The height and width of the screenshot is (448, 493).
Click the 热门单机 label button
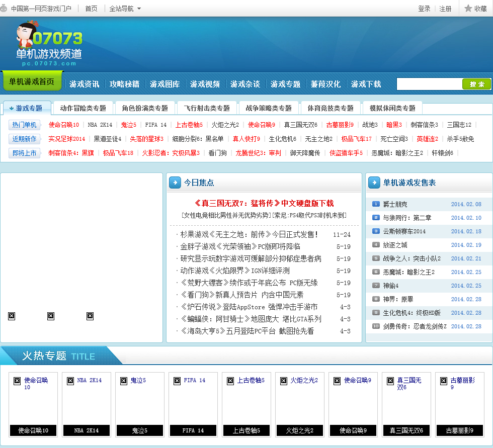tap(24, 125)
